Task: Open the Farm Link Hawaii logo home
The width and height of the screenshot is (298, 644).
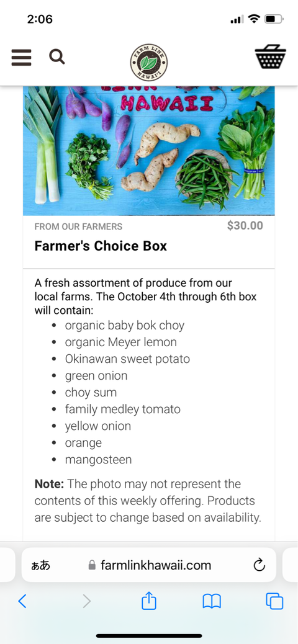Action: [x=149, y=63]
